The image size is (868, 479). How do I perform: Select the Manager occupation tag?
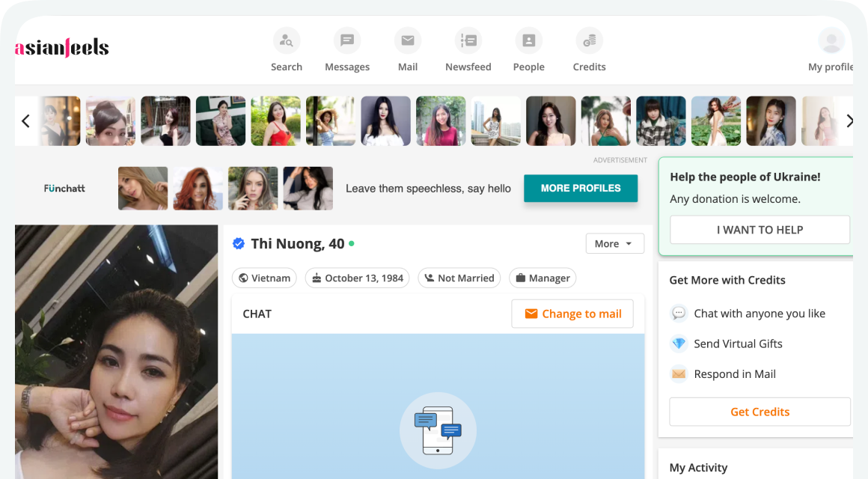[542, 278]
